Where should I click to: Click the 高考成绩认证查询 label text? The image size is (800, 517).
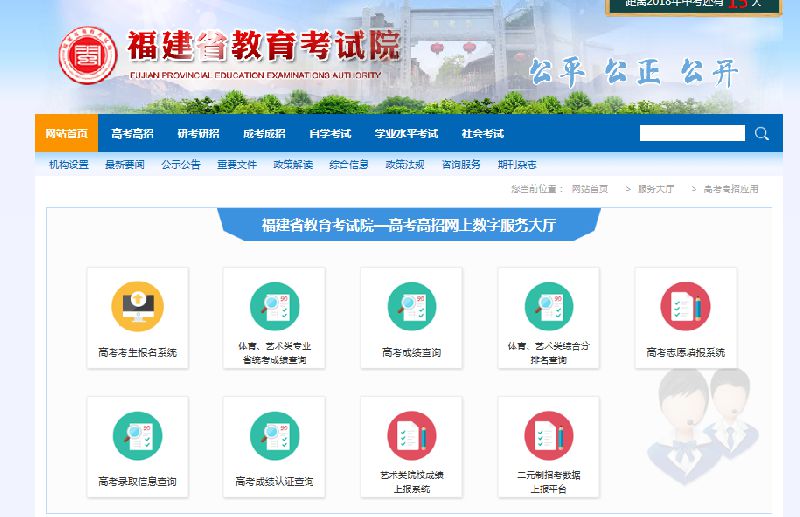coord(274,482)
